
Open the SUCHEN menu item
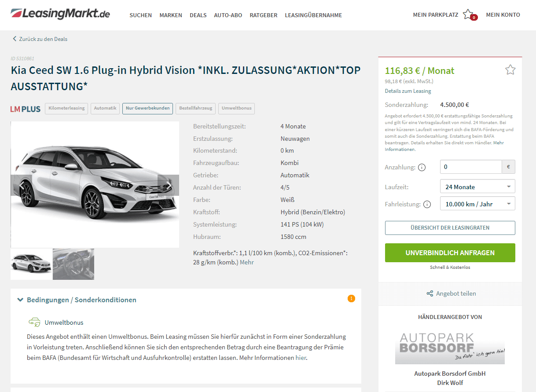[140, 15]
